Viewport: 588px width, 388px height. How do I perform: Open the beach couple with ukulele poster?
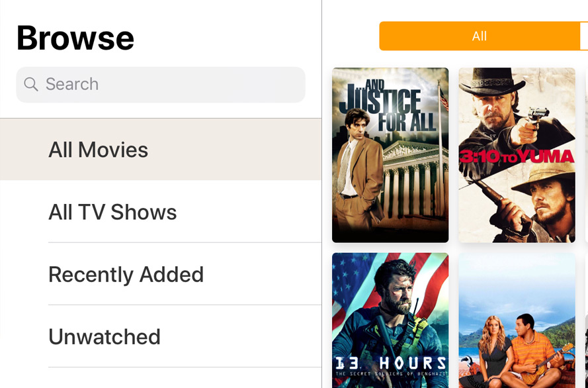pos(517,320)
